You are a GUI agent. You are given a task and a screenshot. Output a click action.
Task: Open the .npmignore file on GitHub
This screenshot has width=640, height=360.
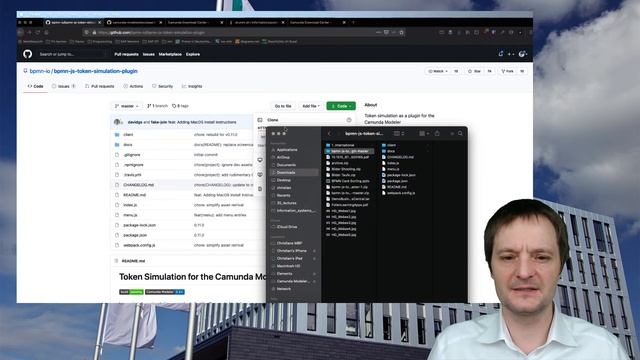click(x=133, y=165)
